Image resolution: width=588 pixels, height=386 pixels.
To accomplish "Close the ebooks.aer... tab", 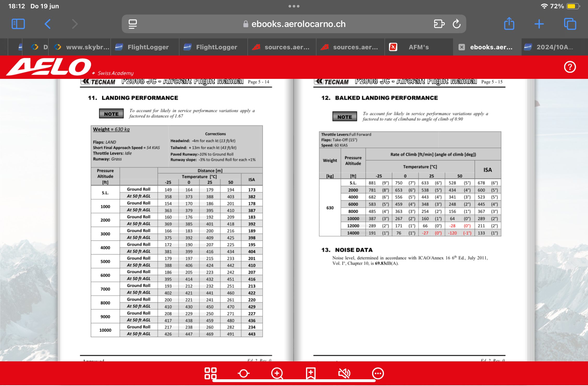I will click(462, 47).
